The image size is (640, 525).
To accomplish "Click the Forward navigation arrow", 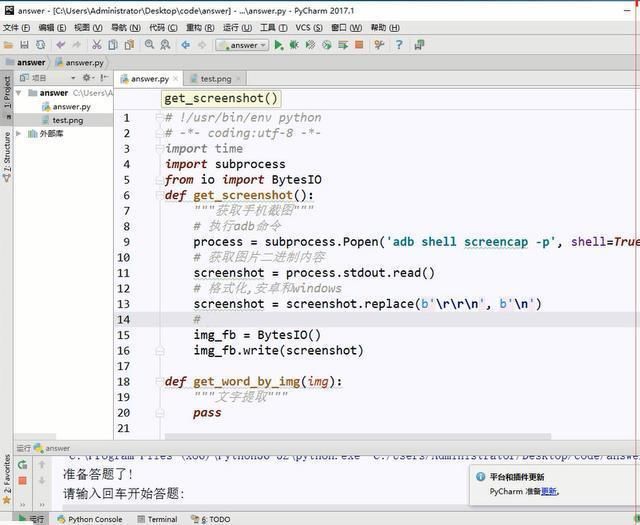I will 202,45.
